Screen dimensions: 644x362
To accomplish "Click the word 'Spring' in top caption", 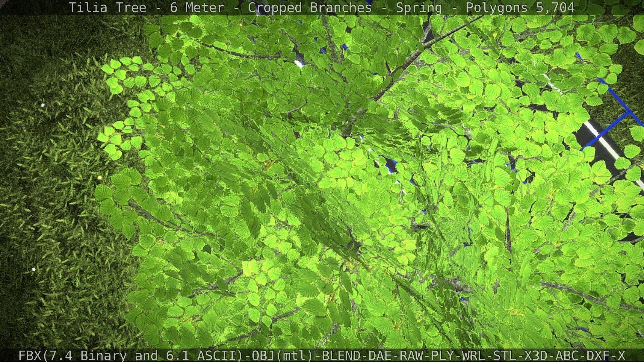I will 419,7.
